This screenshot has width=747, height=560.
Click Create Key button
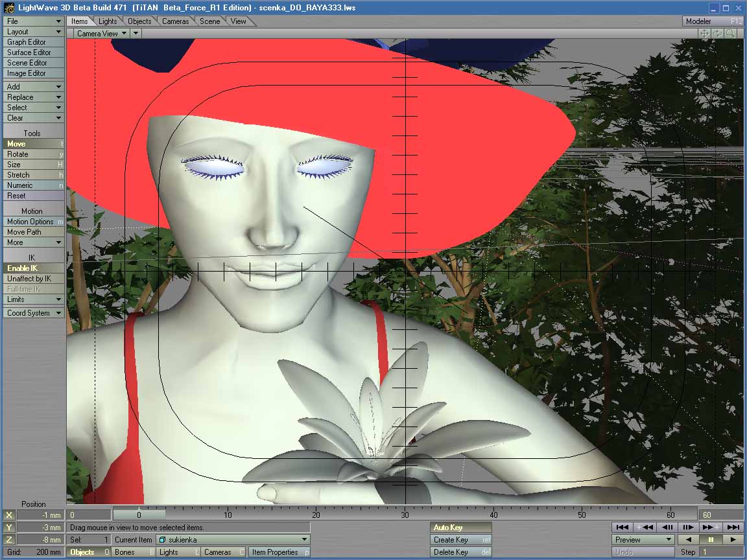(460, 539)
